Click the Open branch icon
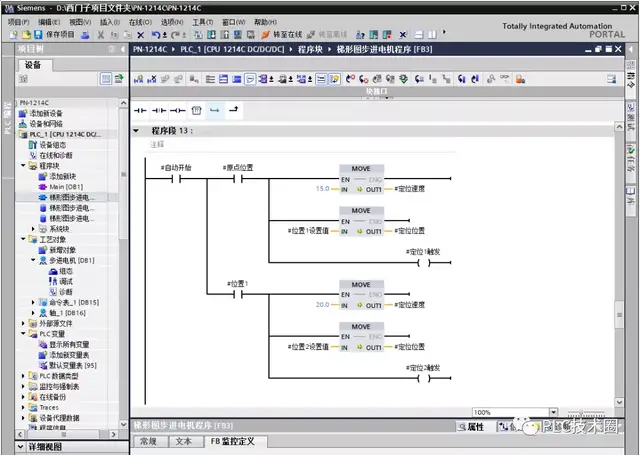 pyautogui.click(x=215, y=110)
